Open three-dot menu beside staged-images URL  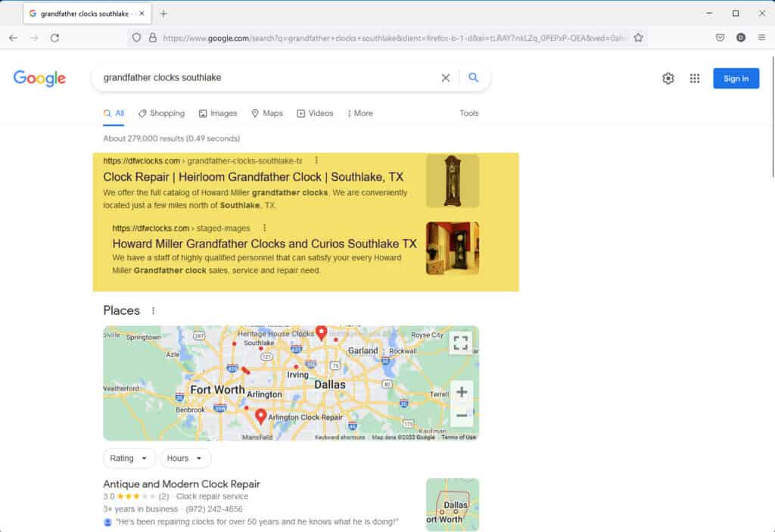264,228
